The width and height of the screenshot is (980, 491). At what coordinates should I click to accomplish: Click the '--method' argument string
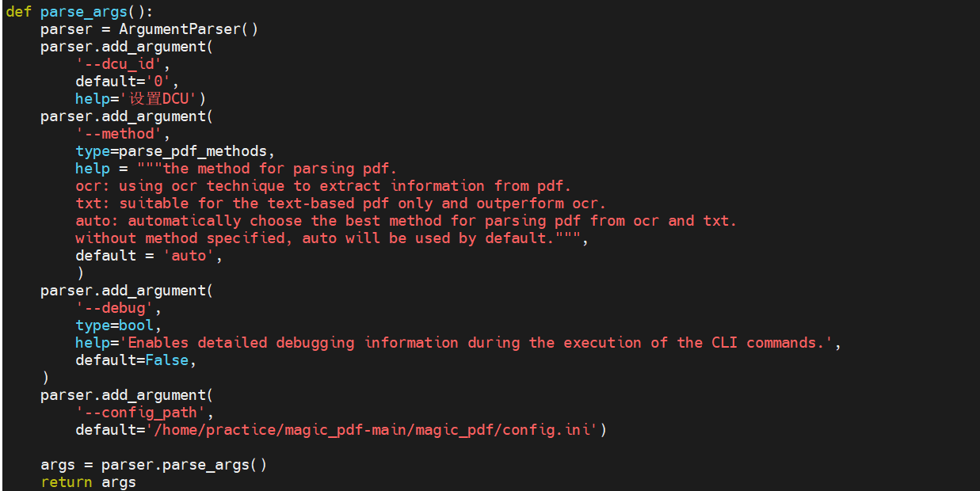[x=119, y=134]
